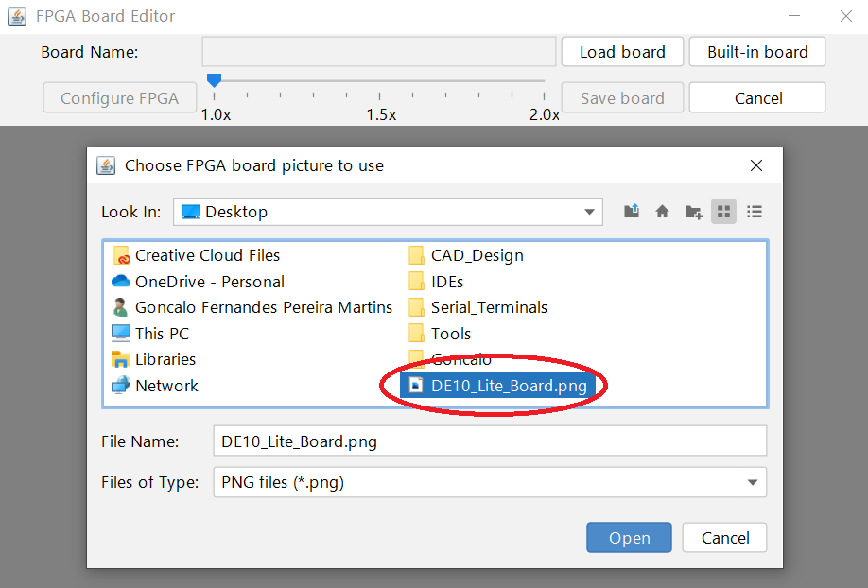Select the CAD_Design folder
This screenshot has width=868, height=588.
[477, 255]
